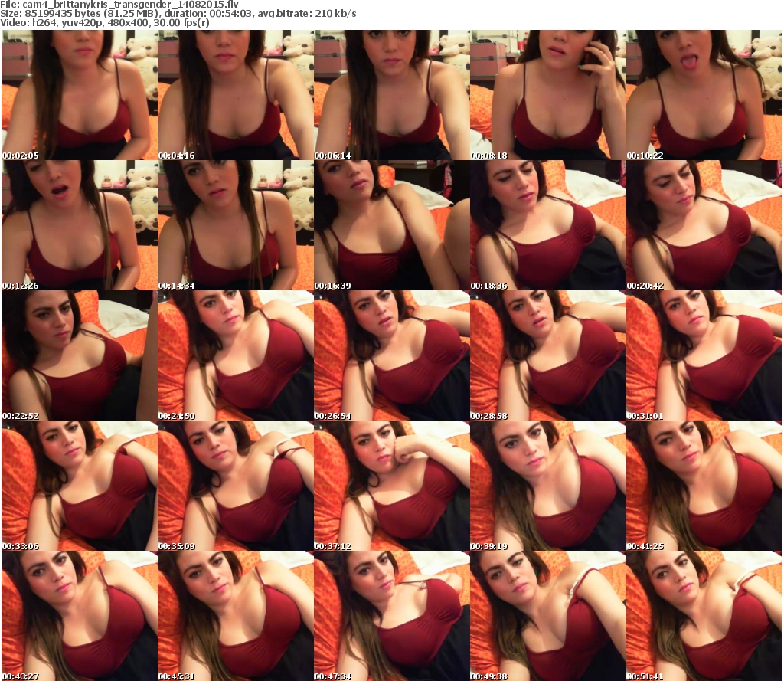View the 00:43:27 thumbnail
This screenshot has width=784, height=681.
tap(80, 616)
